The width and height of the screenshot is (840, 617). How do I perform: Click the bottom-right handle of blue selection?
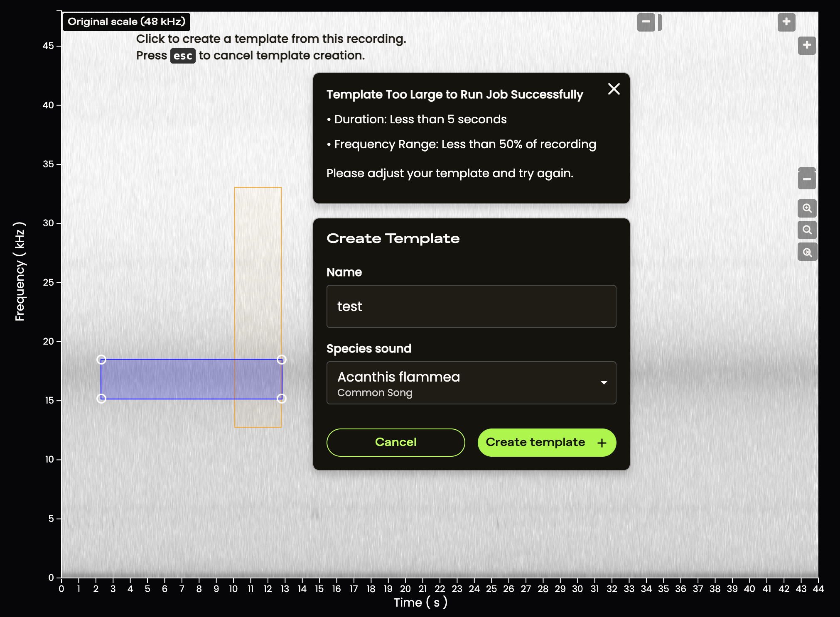click(x=282, y=399)
